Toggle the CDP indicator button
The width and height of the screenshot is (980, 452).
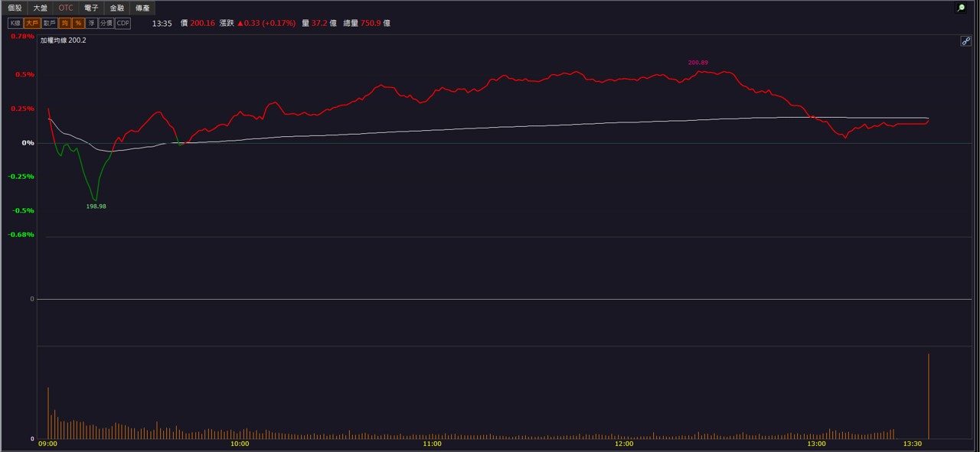tap(122, 24)
